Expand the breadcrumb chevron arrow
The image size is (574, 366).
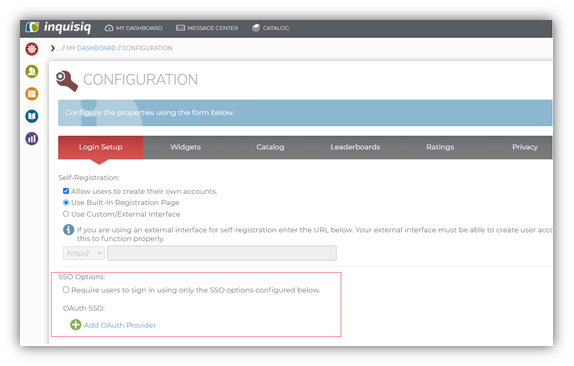[53, 48]
